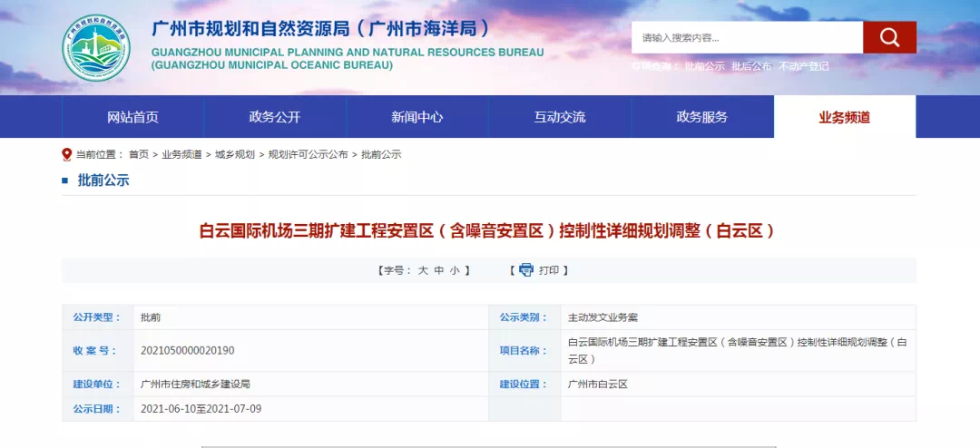Open the 政务公开 navigation tab
Viewport: 980px width, 448px height.
(275, 117)
